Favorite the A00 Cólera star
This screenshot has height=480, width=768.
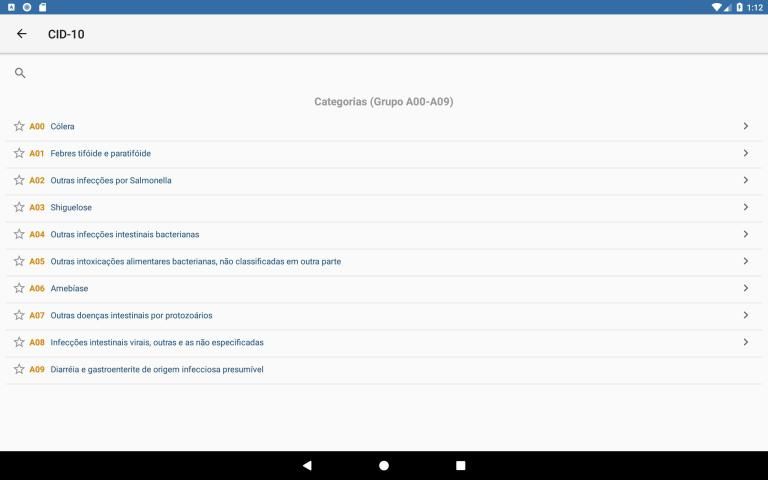(x=19, y=126)
